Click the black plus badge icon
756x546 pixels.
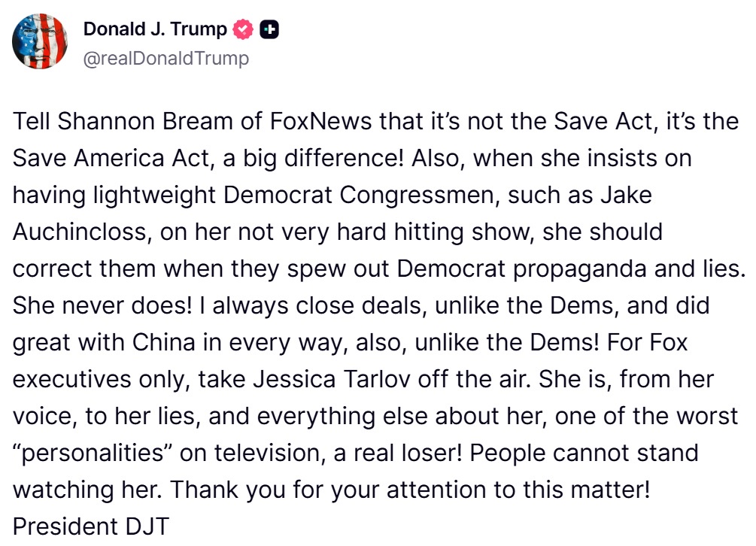click(269, 29)
